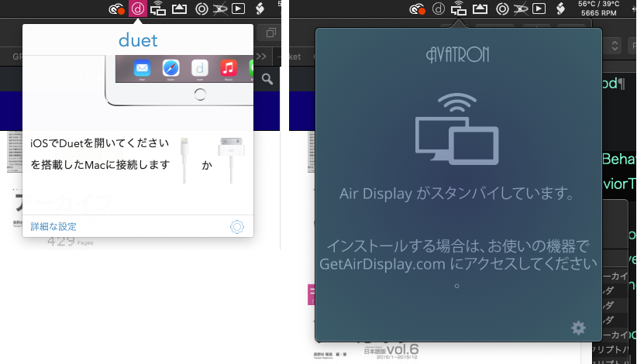Click text Air Display がスタンバイしています。

457,194
